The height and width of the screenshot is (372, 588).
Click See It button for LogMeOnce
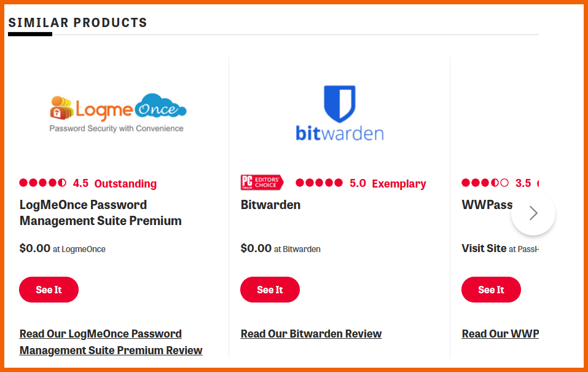point(49,290)
